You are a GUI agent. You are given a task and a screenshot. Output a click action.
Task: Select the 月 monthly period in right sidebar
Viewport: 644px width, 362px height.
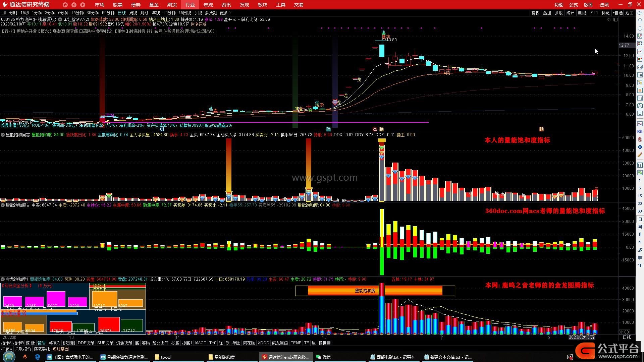[640, 235]
